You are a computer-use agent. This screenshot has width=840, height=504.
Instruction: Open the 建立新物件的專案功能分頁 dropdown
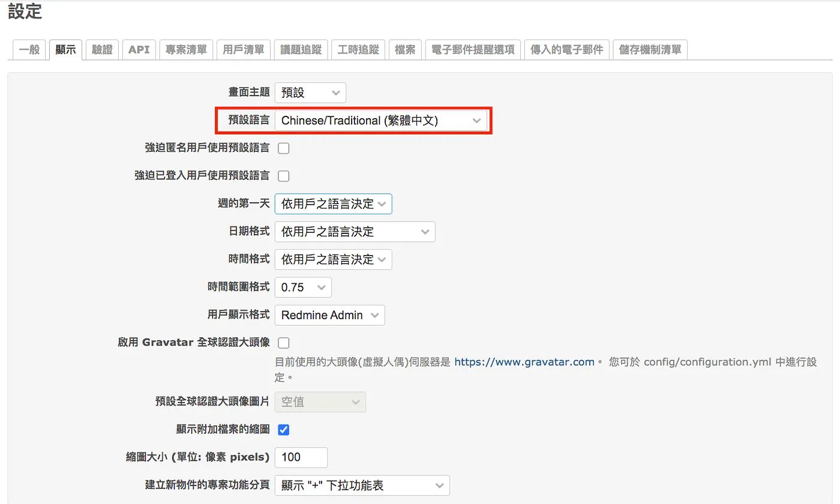(x=362, y=485)
